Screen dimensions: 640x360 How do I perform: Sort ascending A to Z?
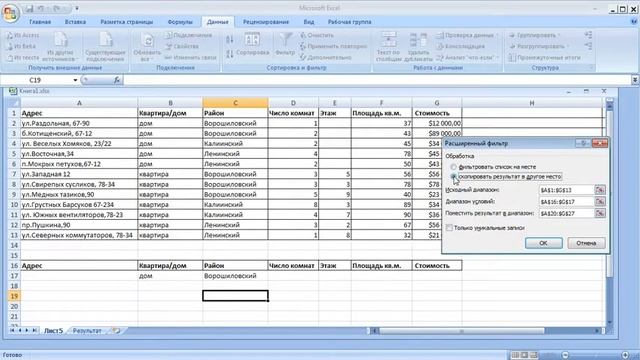[230, 40]
